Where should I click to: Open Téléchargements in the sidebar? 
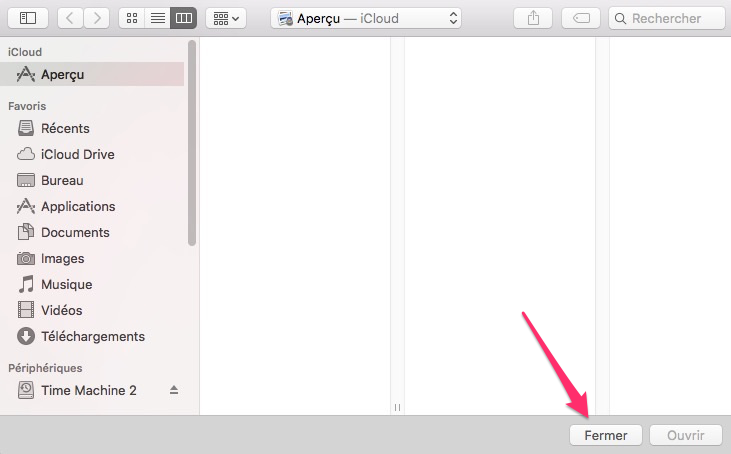(92, 336)
